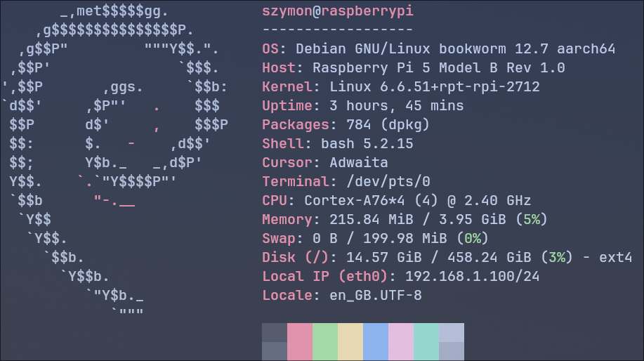
Task: Click the Host label
Action: coord(279,68)
